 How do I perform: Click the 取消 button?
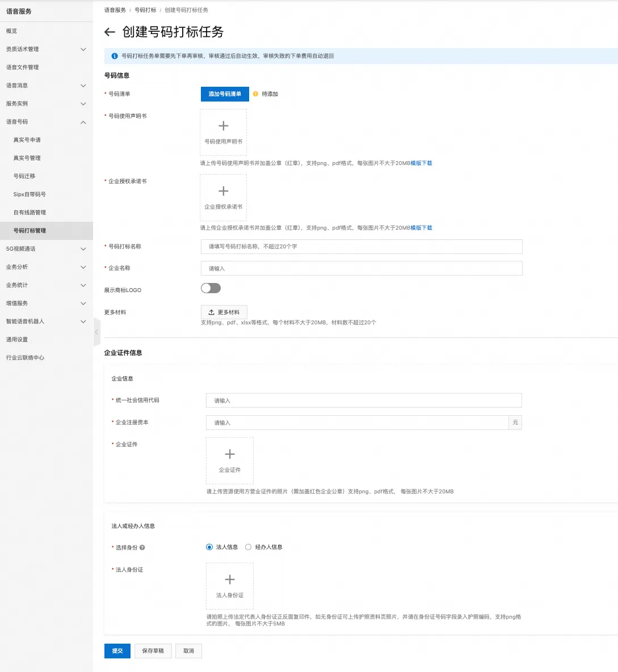click(189, 651)
